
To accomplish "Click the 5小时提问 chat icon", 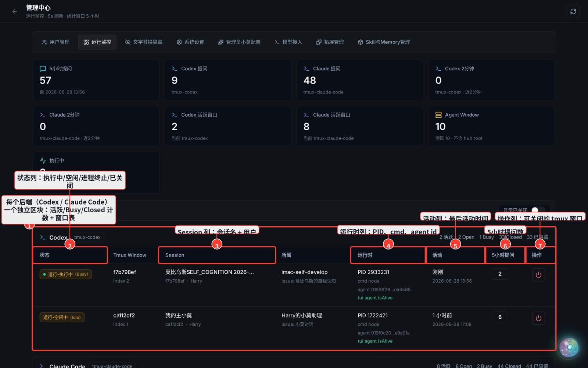I will coord(43,68).
